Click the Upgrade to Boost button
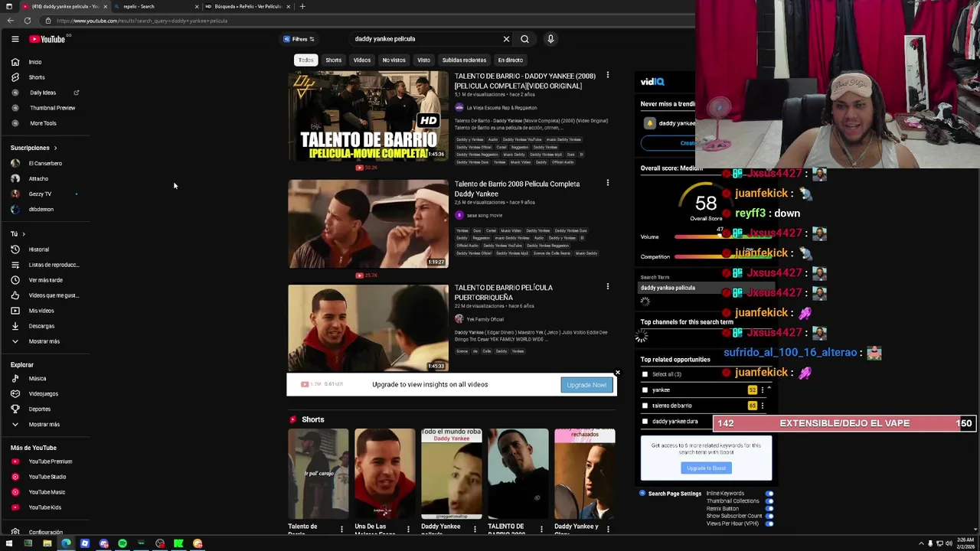 point(706,468)
